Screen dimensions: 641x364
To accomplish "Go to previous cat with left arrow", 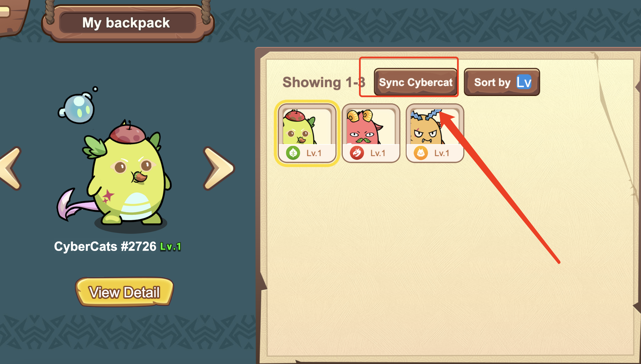I will [x=11, y=168].
